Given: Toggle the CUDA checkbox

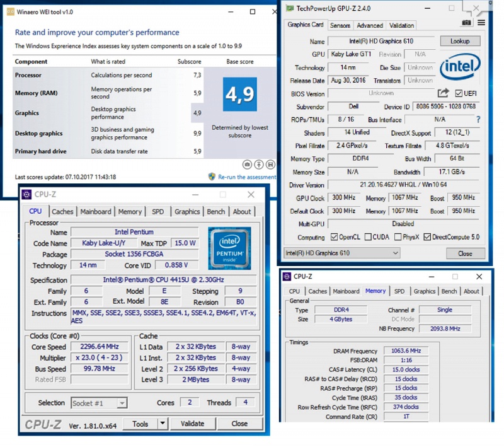Looking at the screenshot, I should coord(368,237).
